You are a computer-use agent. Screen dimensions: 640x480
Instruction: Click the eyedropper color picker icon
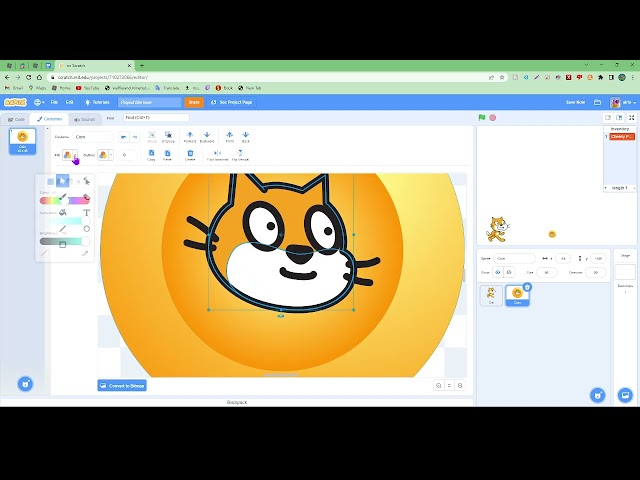click(85, 253)
